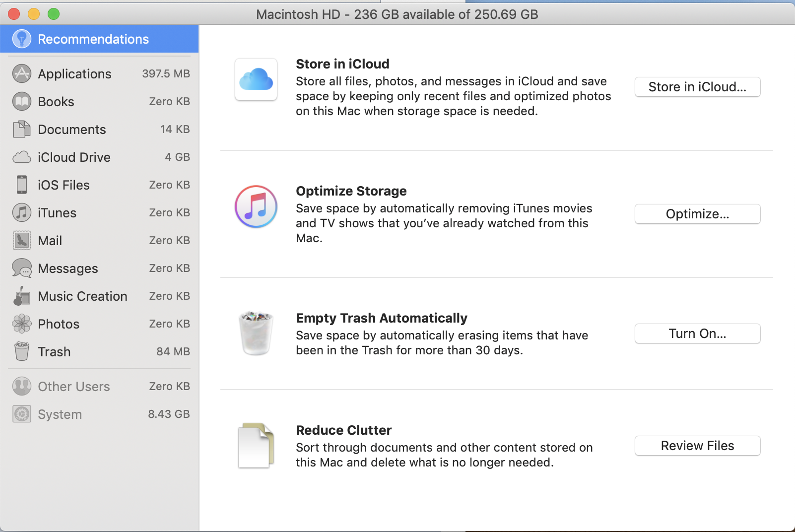The image size is (795, 532).
Task: Click the Trash can sidebar icon
Action: click(22, 351)
